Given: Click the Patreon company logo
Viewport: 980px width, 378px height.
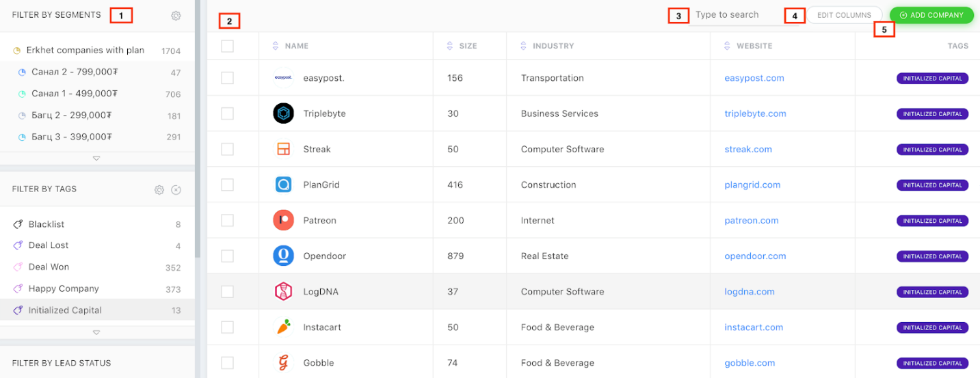Looking at the screenshot, I should tap(283, 220).
